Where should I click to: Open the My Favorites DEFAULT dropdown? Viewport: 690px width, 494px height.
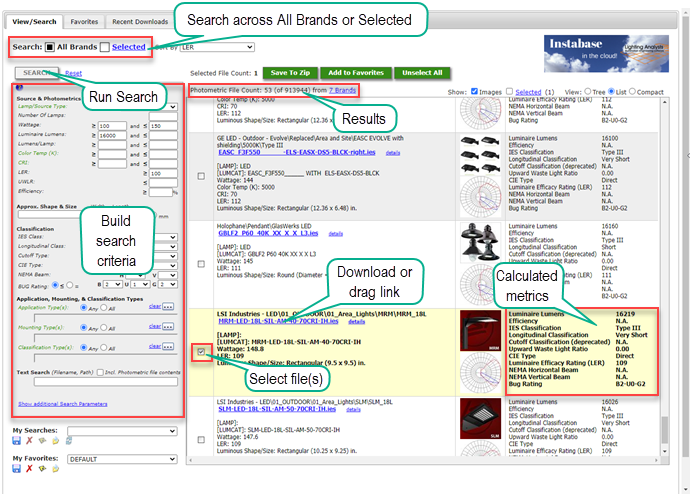pyautogui.click(x=122, y=459)
